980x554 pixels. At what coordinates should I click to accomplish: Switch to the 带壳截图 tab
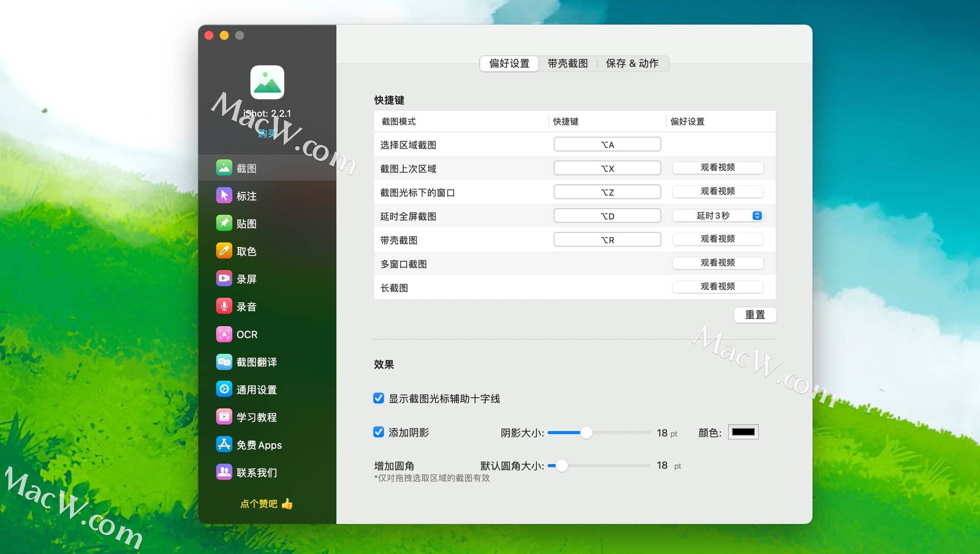pyautogui.click(x=568, y=63)
